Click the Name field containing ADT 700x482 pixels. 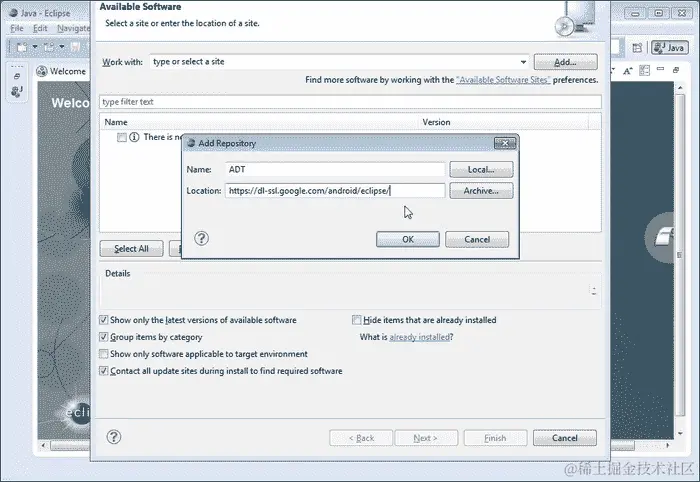pos(335,170)
